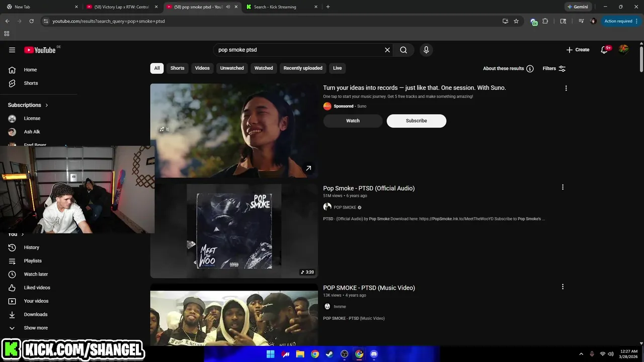Go back to the previous page
The width and height of the screenshot is (644, 362).
pyautogui.click(x=7, y=21)
